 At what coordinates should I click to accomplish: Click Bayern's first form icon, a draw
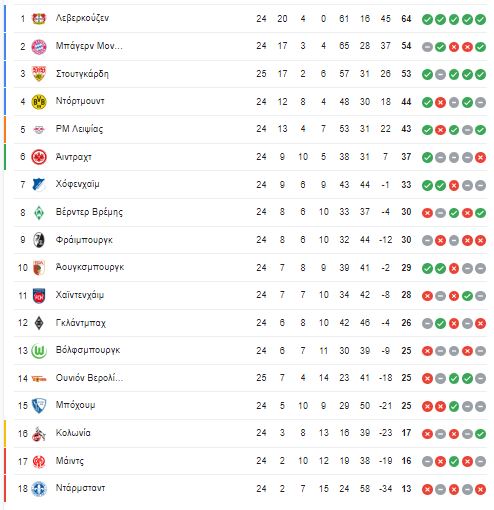(x=427, y=47)
